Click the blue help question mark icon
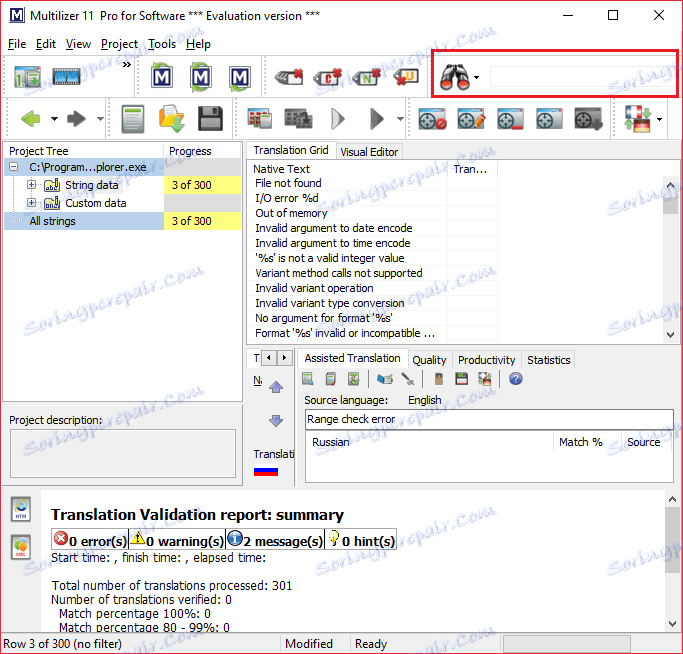The image size is (683, 654). click(515, 379)
